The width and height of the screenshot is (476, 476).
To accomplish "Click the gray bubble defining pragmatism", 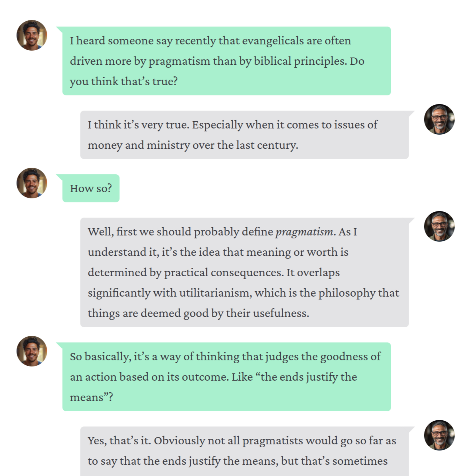I will tap(244, 272).
